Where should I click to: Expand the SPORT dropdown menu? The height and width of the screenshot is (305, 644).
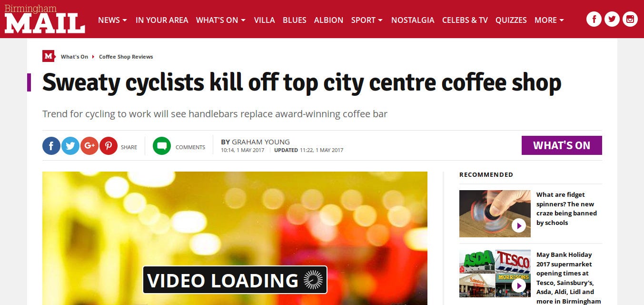[367, 20]
